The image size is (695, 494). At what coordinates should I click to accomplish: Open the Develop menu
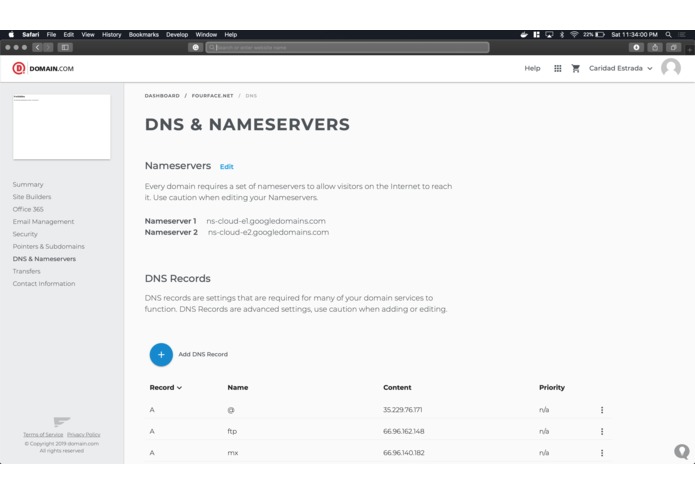177,35
